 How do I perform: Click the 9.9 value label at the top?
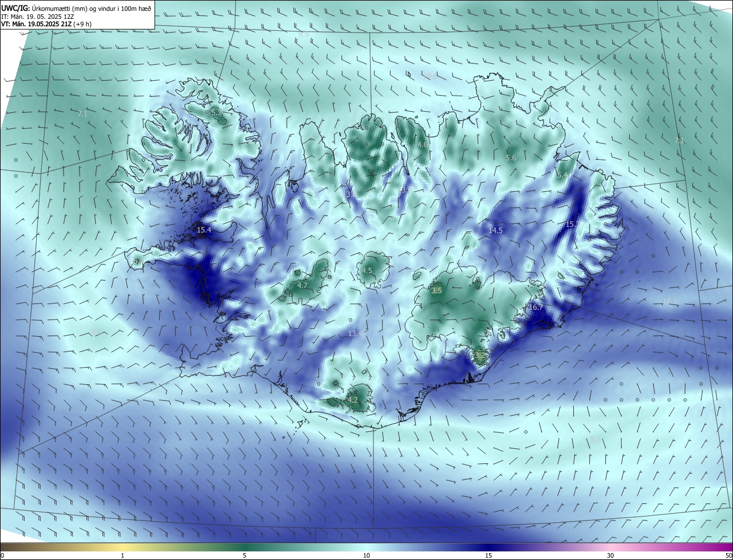pos(304,35)
